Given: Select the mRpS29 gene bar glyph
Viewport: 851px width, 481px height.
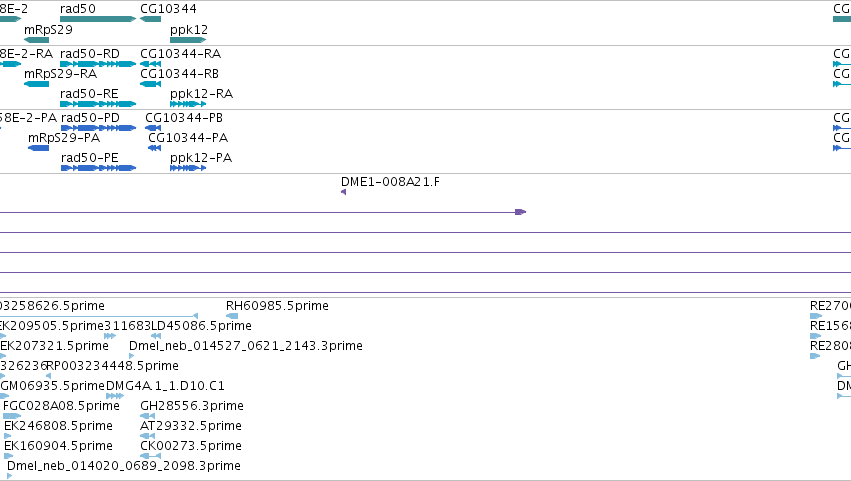Looking at the screenshot, I should [x=36, y=40].
